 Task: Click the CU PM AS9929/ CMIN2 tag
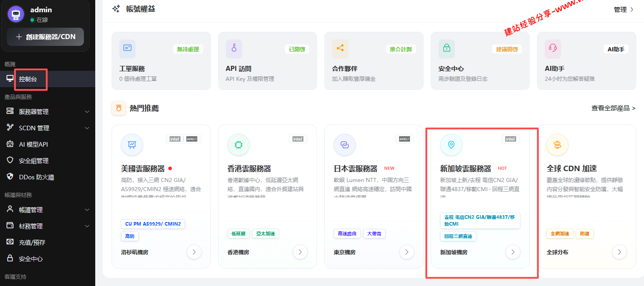pos(152,224)
